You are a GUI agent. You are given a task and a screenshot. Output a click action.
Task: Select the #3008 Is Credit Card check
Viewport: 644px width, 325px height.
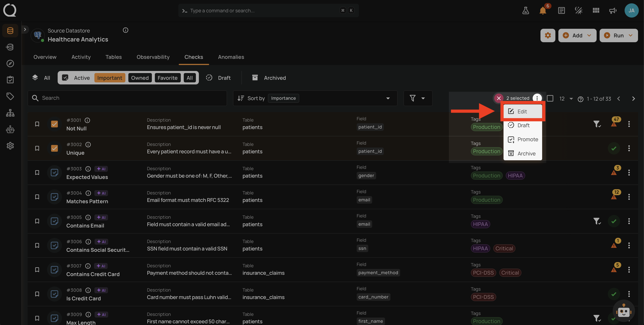pos(54,294)
